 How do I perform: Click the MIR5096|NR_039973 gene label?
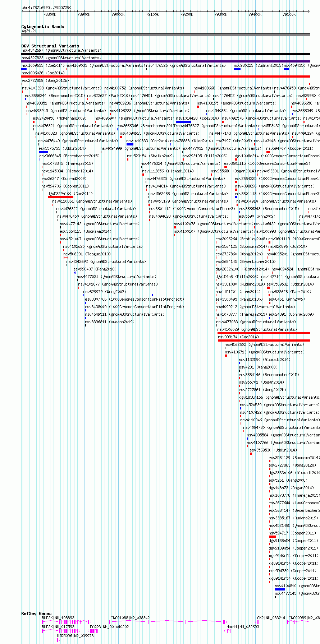(75, 635)
